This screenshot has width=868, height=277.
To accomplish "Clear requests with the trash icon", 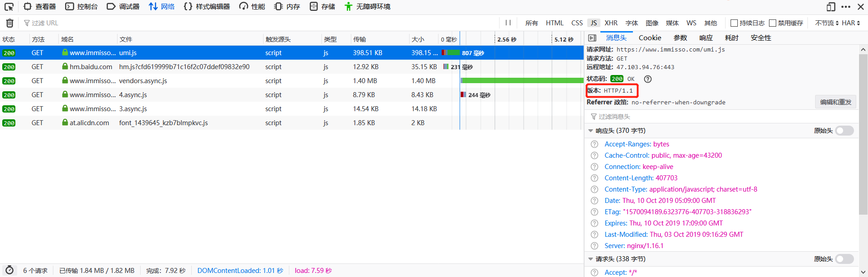I will click(9, 23).
